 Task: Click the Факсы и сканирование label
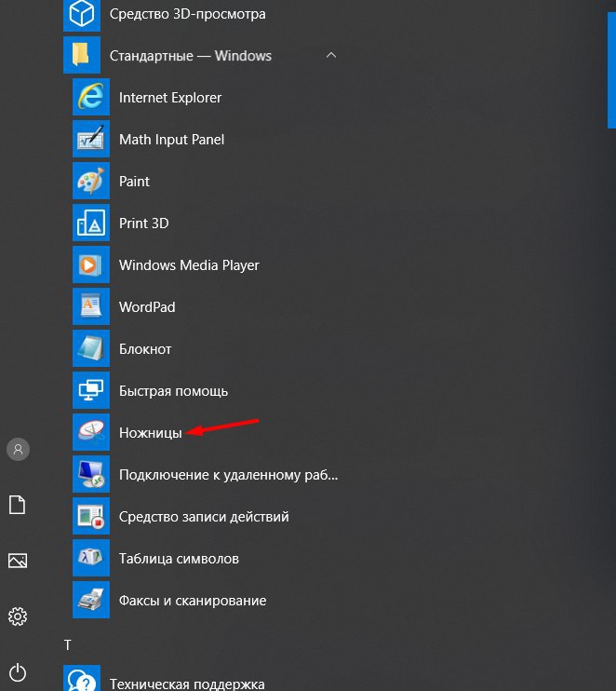click(193, 601)
